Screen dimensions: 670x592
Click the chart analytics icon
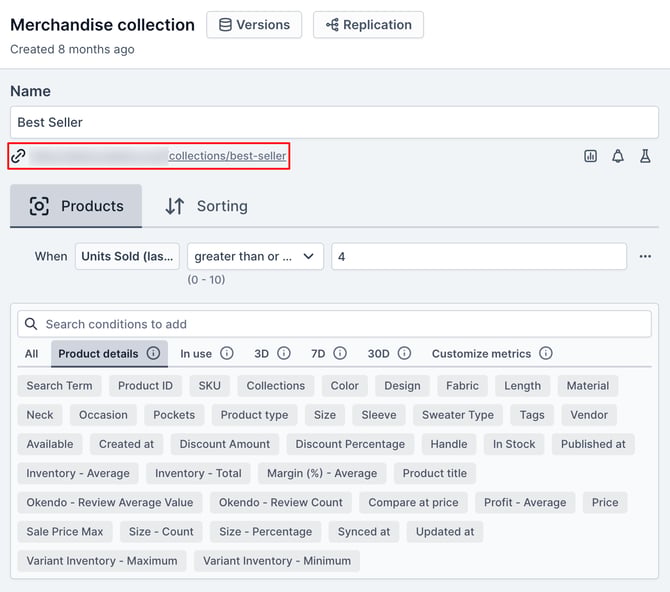[x=590, y=156]
